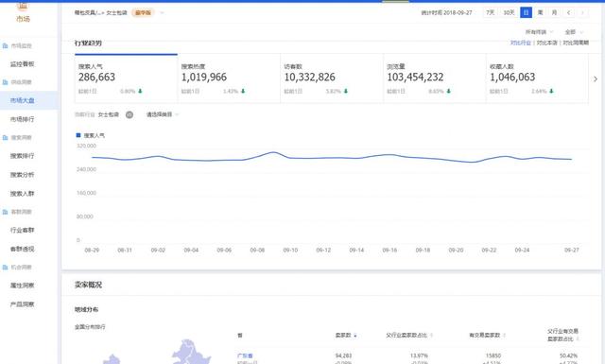Select the 30天 date range
The height and width of the screenshot is (364, 605).
(x=509, y=12)
